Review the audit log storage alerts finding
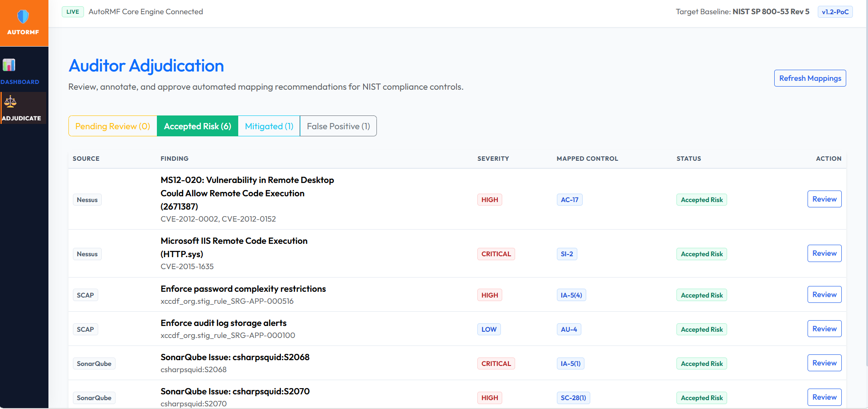The image size is (868, 409). point(824,329)
